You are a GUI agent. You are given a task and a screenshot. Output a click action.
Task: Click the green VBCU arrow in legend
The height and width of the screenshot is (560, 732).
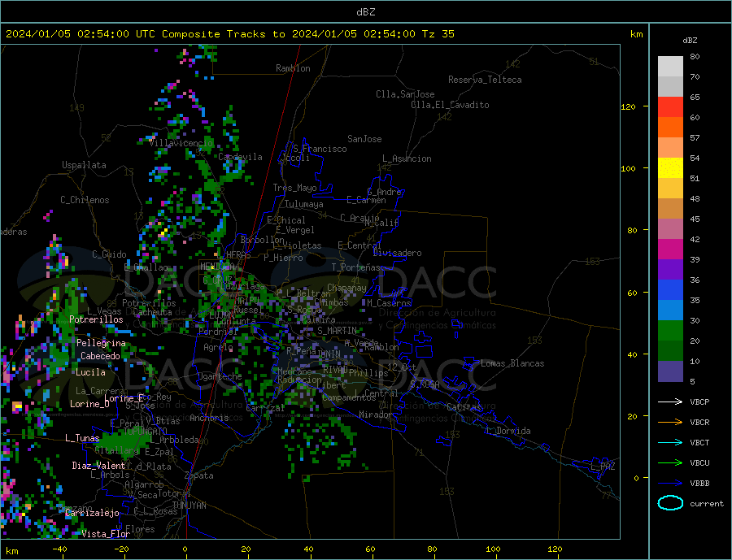pos(670,463)
